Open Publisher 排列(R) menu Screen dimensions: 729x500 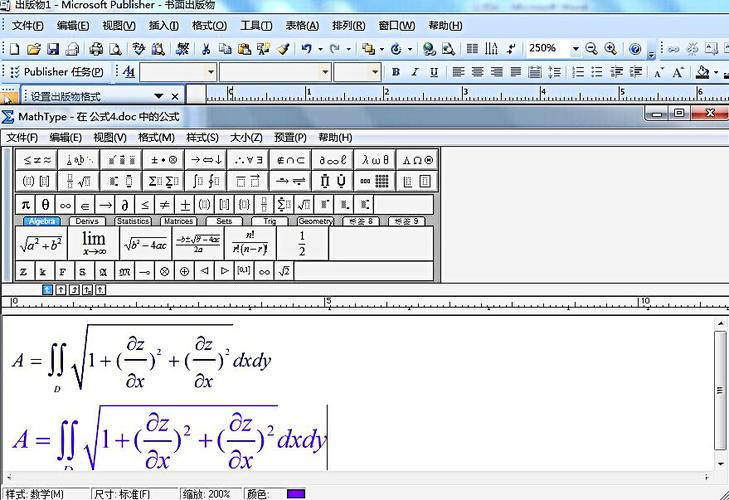pyautogui.click(x=349, y=26)
